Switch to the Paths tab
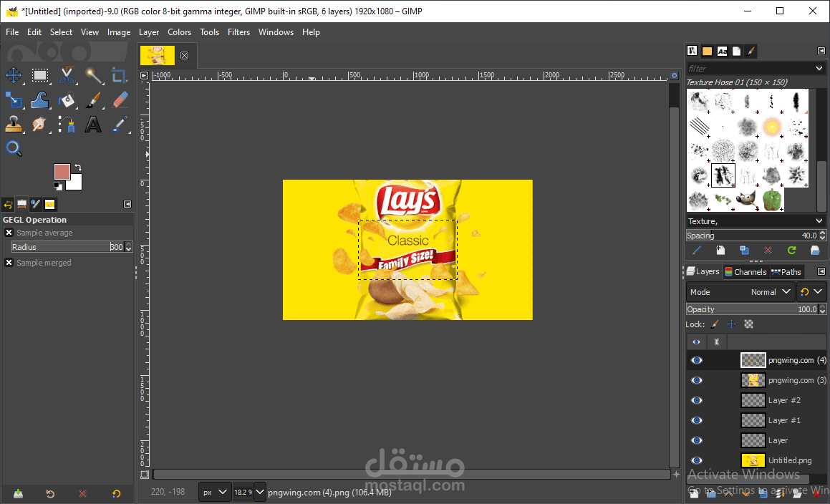 pos(786,271)
